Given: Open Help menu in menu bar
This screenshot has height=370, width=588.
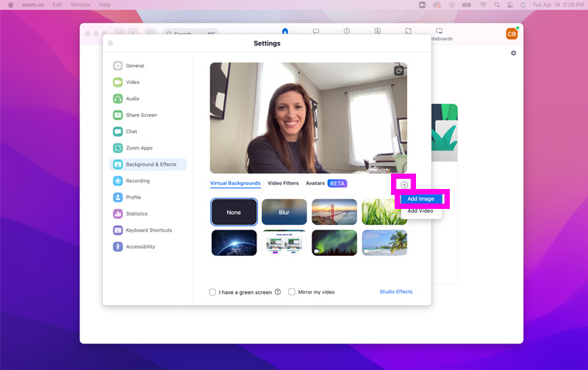Looking at the screenshot, I should (104, 5).
